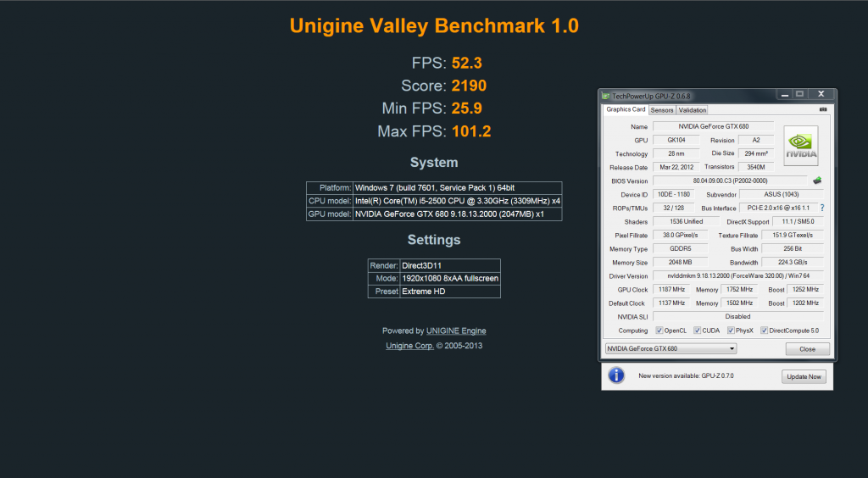Screen dimensions: 868x478
Task: Switch to the Validation tab
Action: [x=692, y=110]
